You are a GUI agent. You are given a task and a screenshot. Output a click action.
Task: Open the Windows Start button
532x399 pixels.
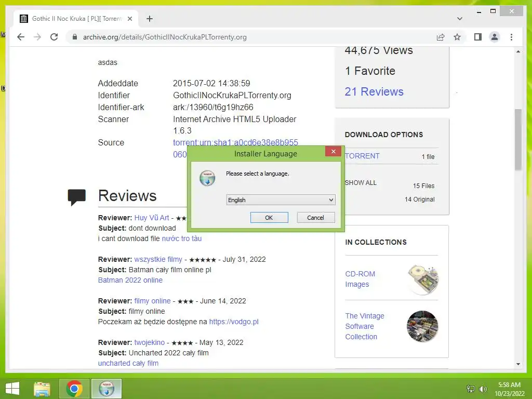point(12,389)
